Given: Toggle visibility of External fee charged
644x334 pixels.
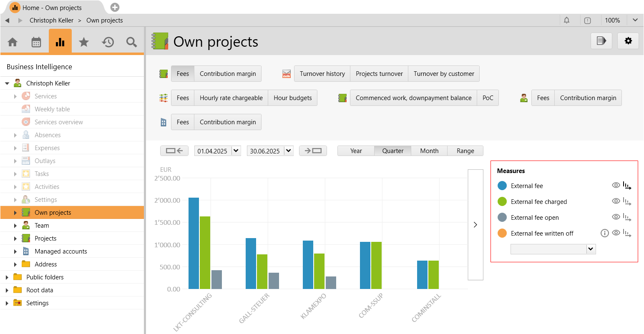Looking at the screenshot, I should tap(616, 201).
